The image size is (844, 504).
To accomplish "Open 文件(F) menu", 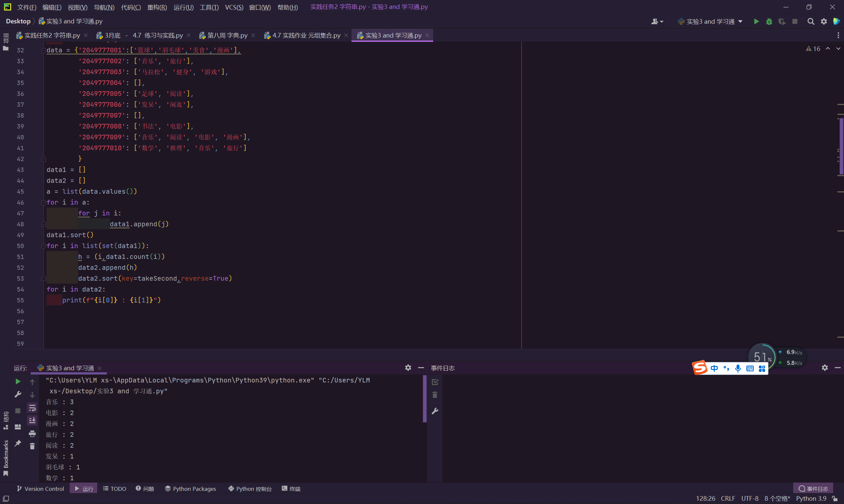I will [26, 7].
